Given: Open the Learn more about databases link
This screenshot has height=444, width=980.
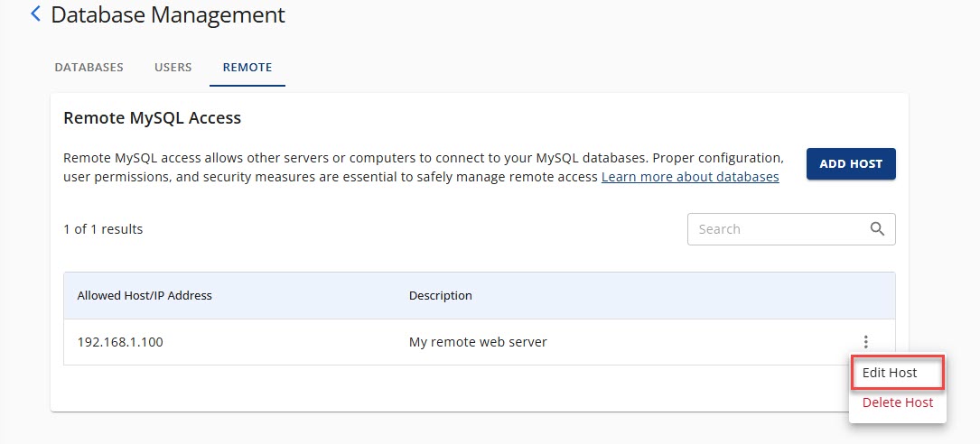Looking at the screenshot, I should click(690, 178).
